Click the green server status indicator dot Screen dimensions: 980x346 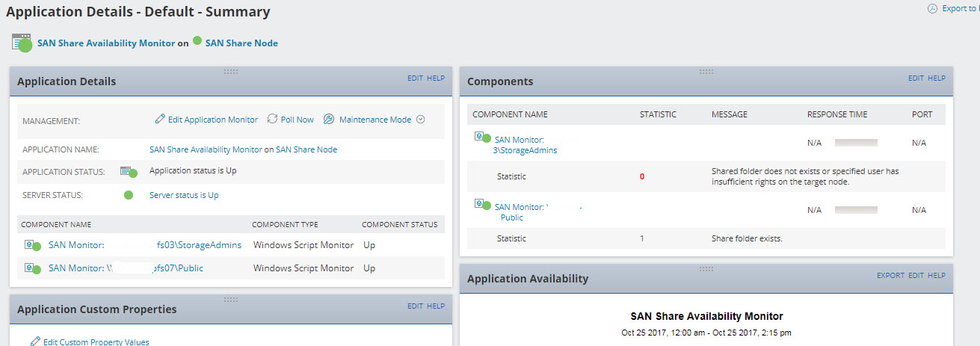[129, 195]
